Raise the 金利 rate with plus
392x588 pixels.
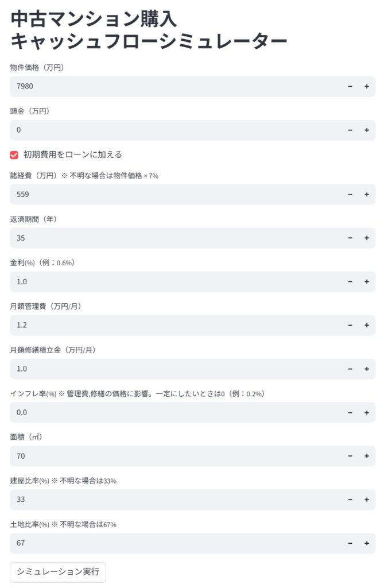coord(367,282)
